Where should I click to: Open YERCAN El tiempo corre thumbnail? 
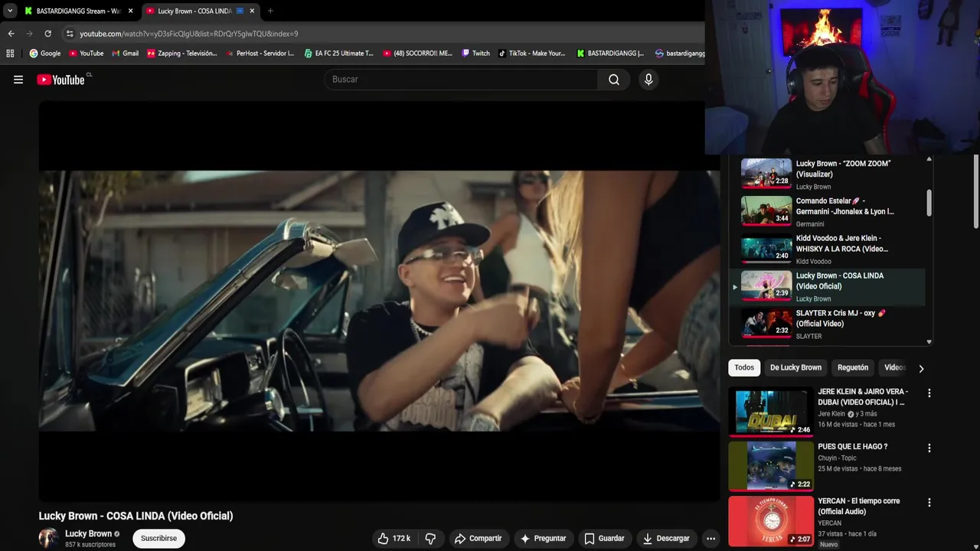coord(771,521)
